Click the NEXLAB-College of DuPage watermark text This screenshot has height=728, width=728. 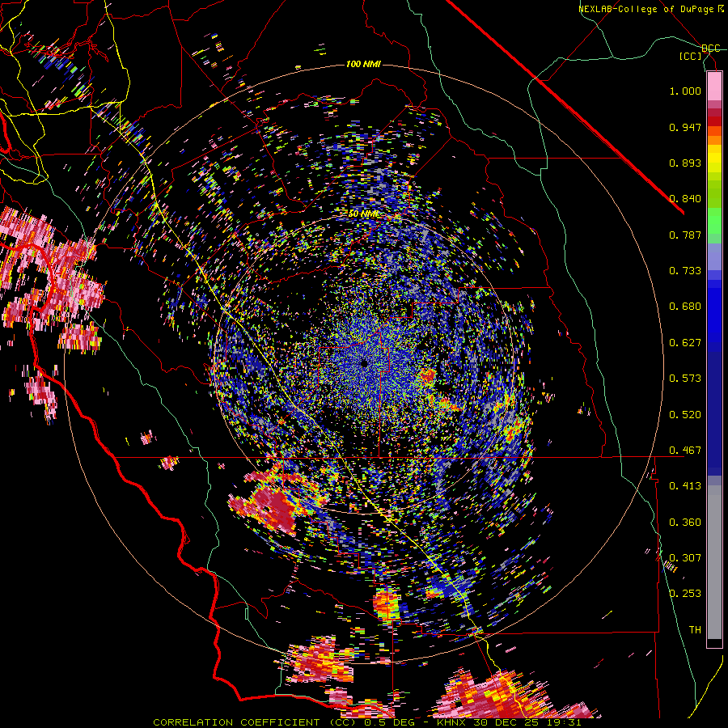[x=651, y=9]
